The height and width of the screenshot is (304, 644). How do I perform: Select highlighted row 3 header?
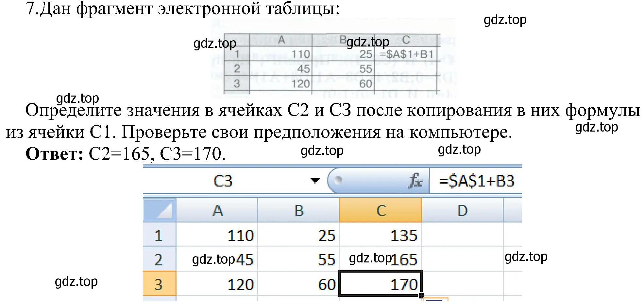(x=160, y=284)
